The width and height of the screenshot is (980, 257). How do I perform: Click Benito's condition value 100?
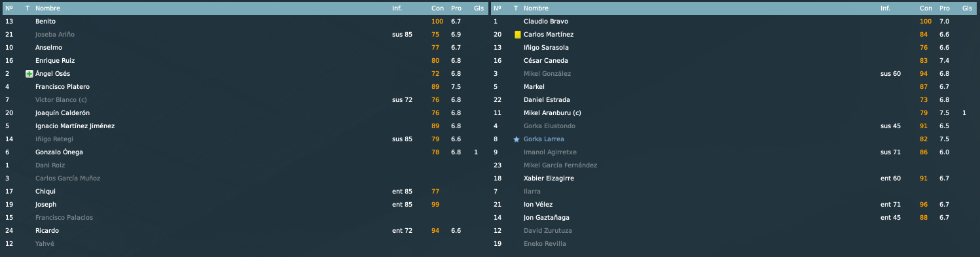437,22
